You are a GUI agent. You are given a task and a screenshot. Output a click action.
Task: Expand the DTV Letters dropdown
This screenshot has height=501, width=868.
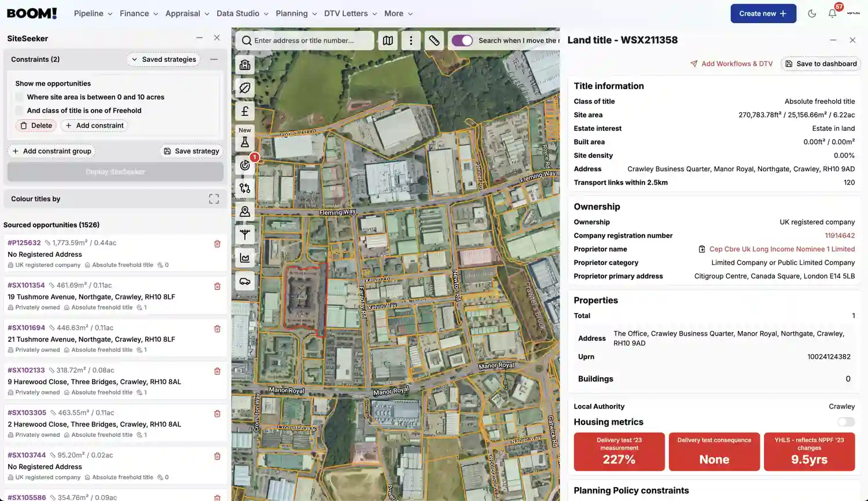click(x=351, y=13)
